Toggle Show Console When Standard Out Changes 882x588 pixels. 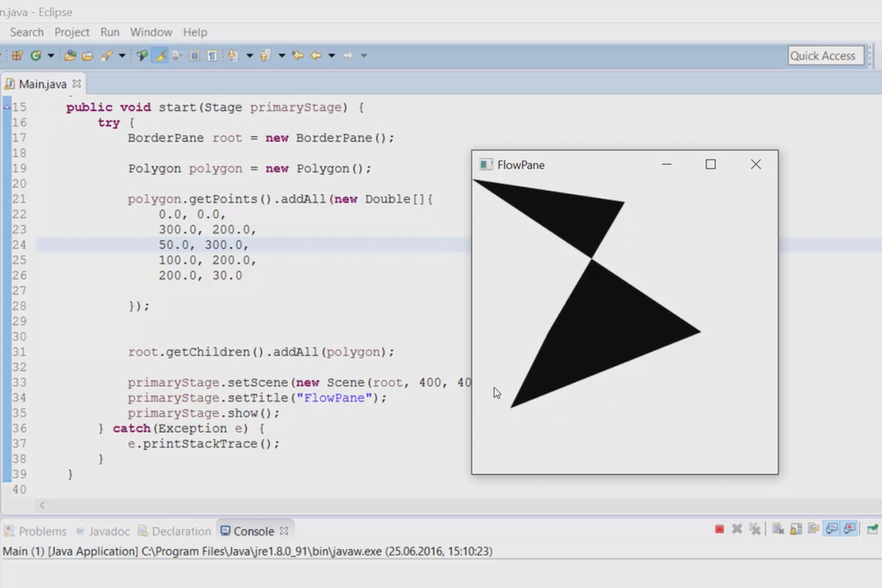pos(832,529)
